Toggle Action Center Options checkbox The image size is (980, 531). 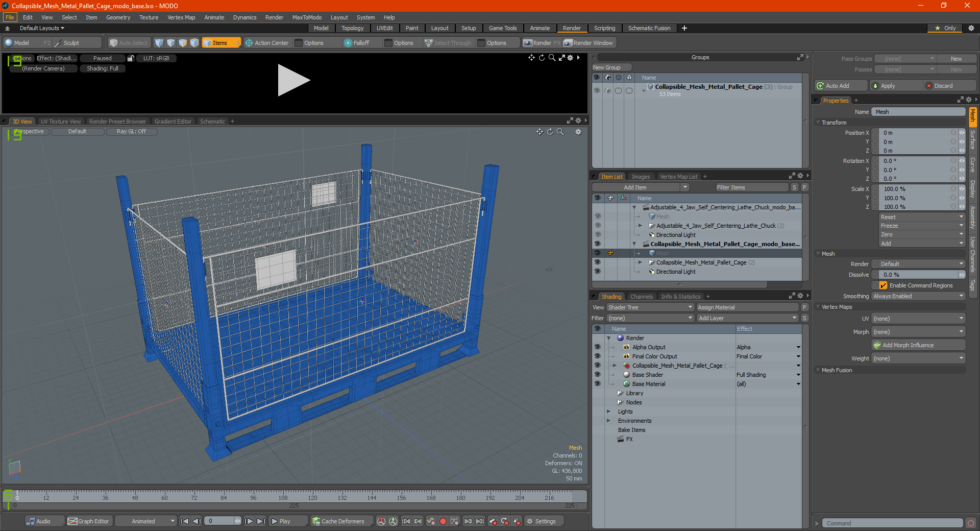pyautogui.click(x=299, y=43)
